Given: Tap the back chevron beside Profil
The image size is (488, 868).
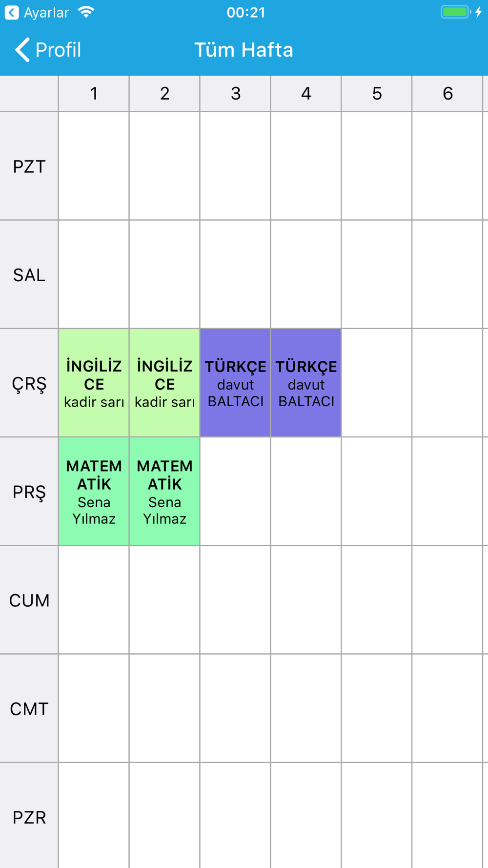Looking at the screenshot, I should click(x=22, y=50).
